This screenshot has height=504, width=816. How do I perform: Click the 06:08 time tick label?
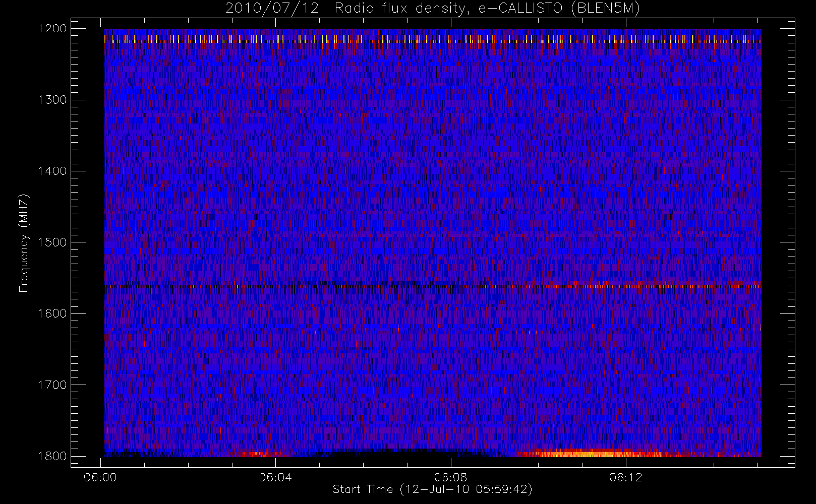click(450, 477)
